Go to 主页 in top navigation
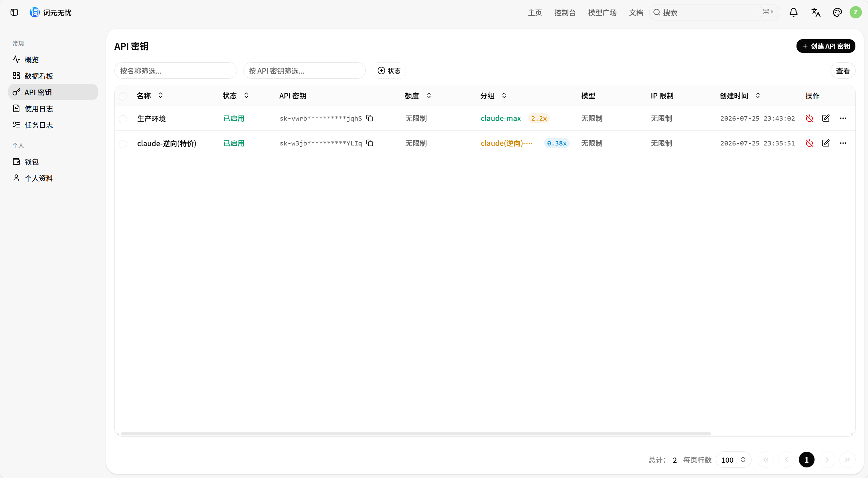868x478 pixels. click(x=535, y=13)
